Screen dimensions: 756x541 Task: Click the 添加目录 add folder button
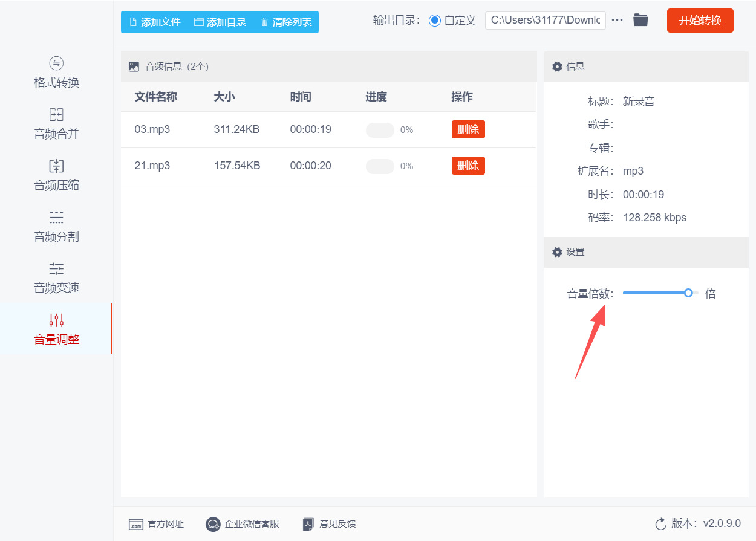(220, 22)
